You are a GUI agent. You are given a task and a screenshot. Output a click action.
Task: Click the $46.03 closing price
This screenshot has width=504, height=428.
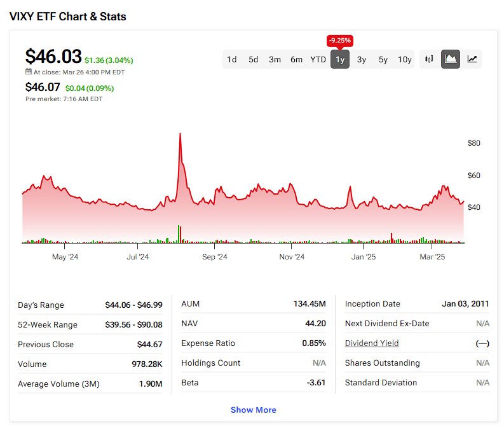(x=53, y=56)
